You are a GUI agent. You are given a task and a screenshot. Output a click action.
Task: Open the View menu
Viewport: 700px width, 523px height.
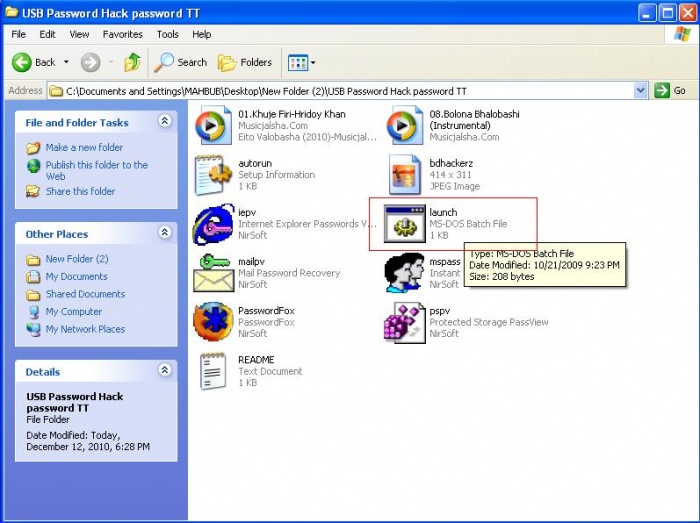(x=79, y=34)
